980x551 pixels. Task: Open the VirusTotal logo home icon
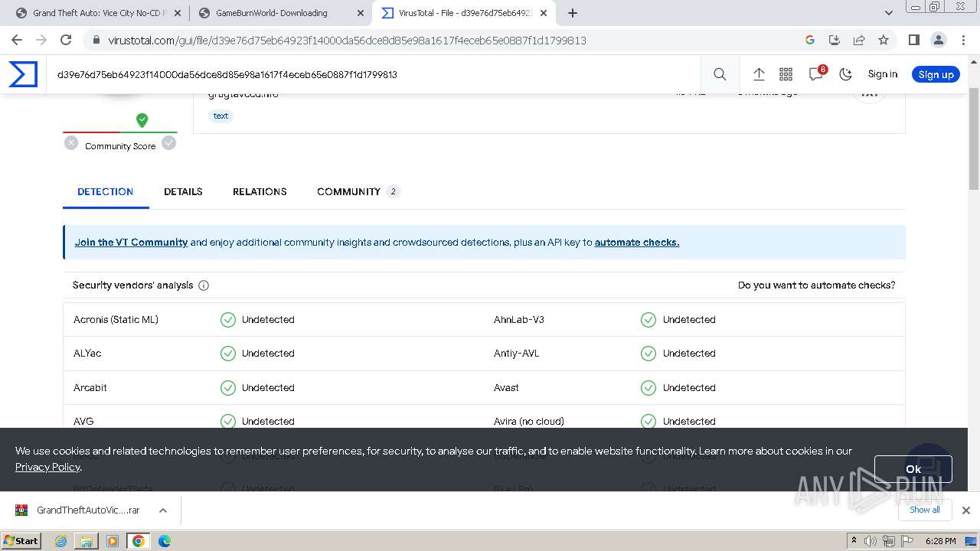coord(23,74)
